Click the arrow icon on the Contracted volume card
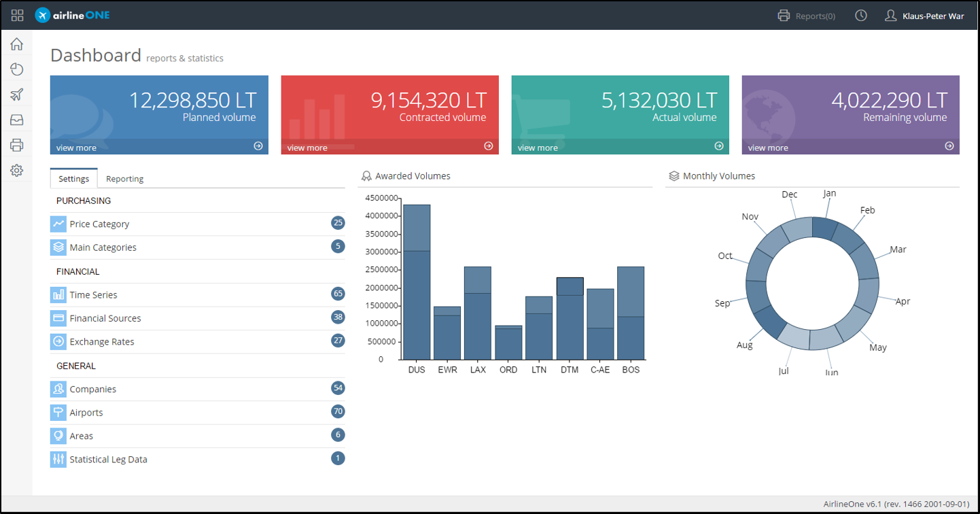Image resolution: width=980 pixels, height=514 pixels. click(488, 145)
